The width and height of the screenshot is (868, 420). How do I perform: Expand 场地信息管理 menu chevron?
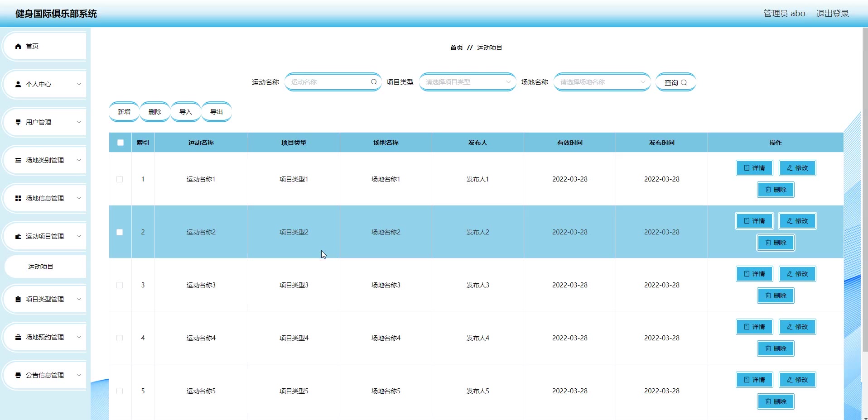tap(79, 198)
